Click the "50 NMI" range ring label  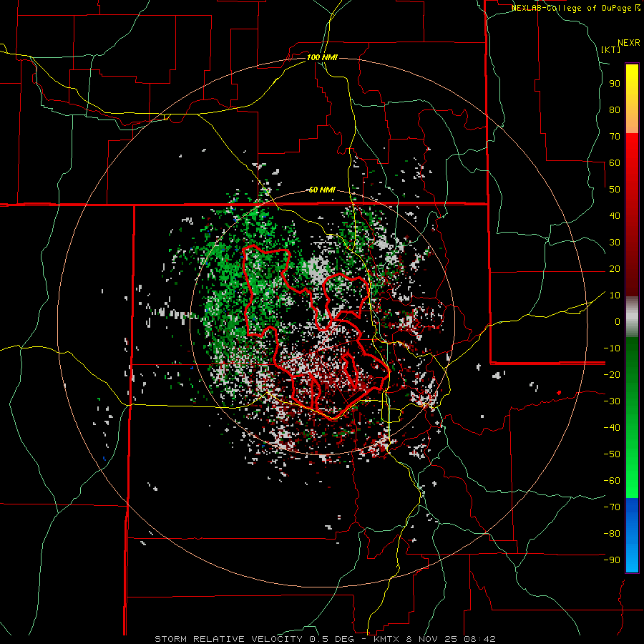pyautogui.click(x=322, y=190)
